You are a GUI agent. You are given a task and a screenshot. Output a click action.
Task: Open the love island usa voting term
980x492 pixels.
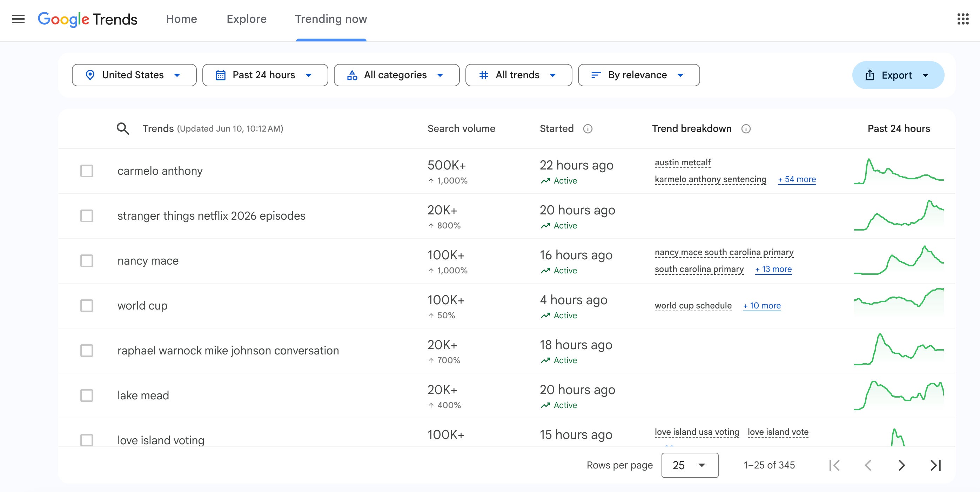click(697, 432)
